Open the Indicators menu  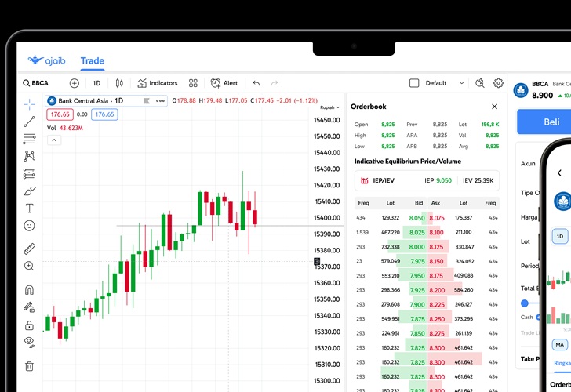[158, 83]
